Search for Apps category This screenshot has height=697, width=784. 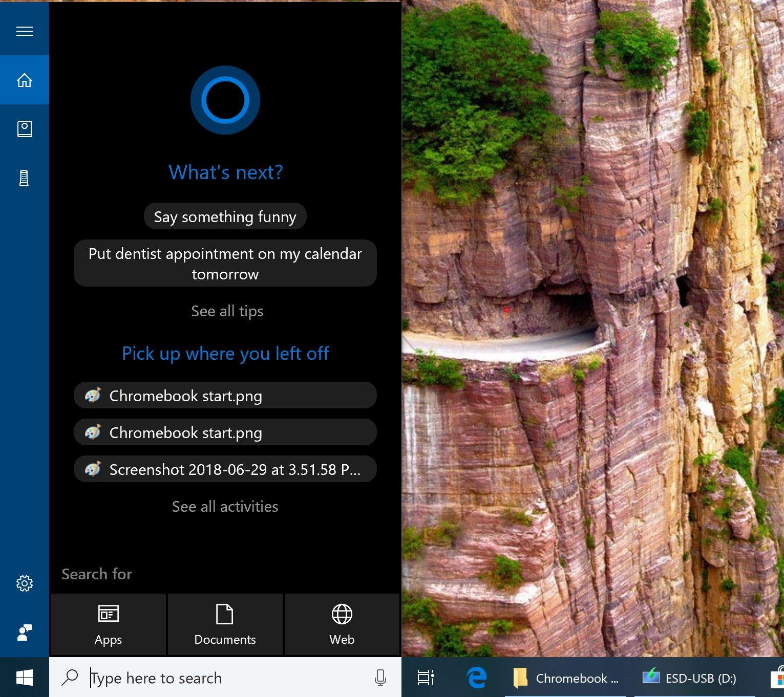108,624
